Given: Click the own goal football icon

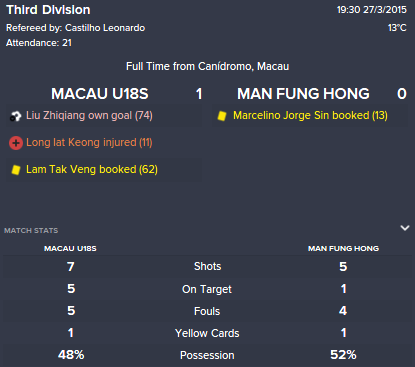Looking at the screenshot, I should click(15, 116).
